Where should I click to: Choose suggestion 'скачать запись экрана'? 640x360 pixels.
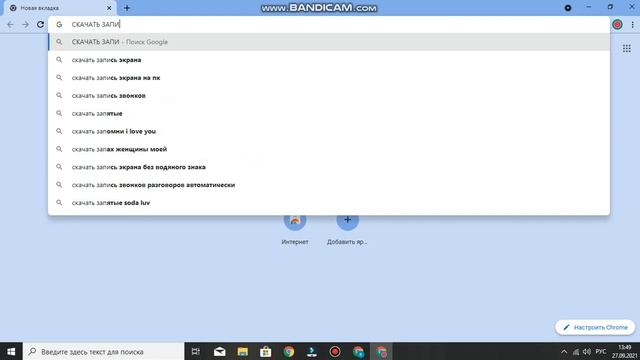click(x=329, y=60)
